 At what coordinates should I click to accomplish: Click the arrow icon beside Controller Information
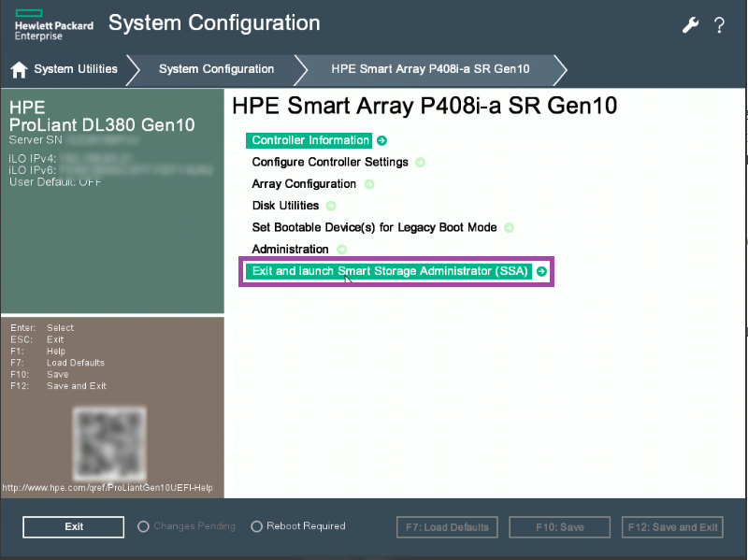(381, 141)
